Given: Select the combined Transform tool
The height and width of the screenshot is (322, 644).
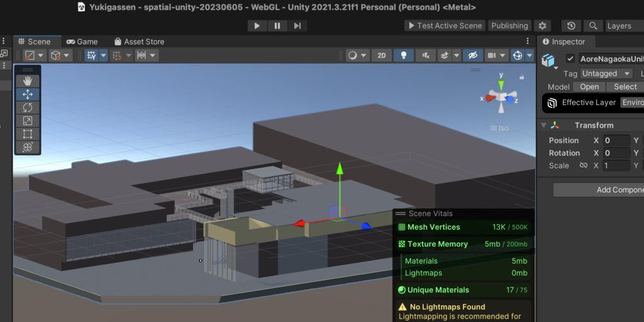Looking at the screenshot, I should (x=27, y=147).
